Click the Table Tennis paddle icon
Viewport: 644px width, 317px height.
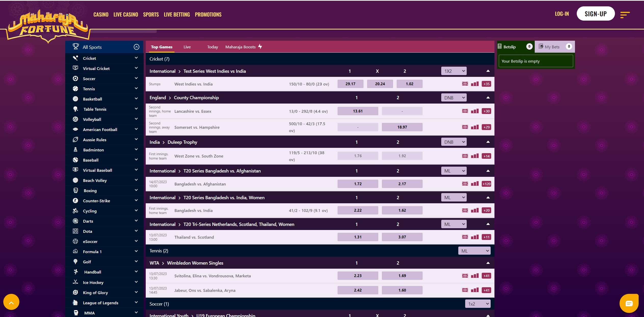[75, 109]
